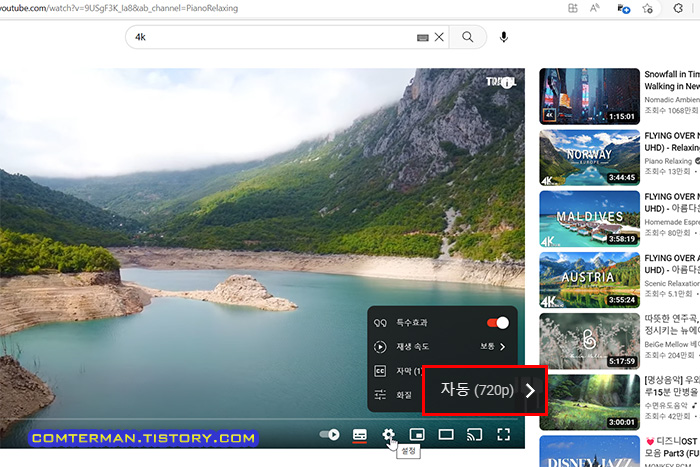Viewport: 700px width, 467px height.
Task: Open split screen browser icon
Action: (572, 8)
